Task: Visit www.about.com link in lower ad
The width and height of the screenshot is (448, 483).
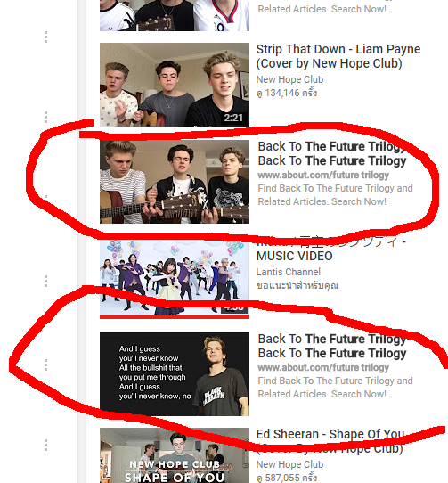Action: tap(323, 367)
